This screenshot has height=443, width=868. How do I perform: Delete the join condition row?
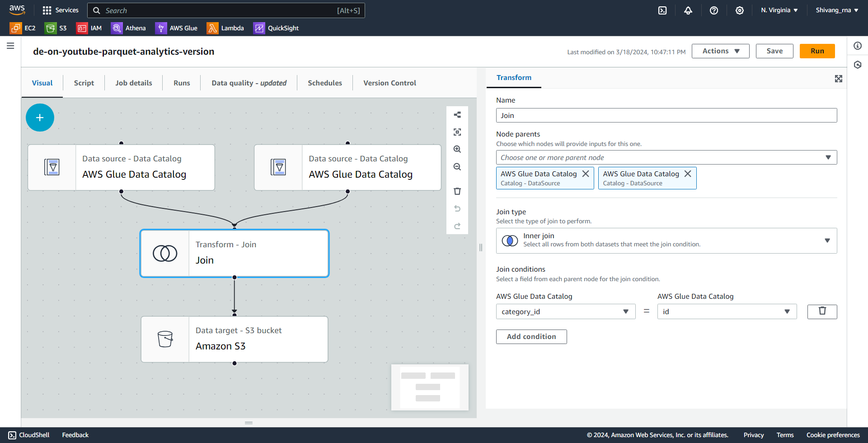(x=822, y=311)
